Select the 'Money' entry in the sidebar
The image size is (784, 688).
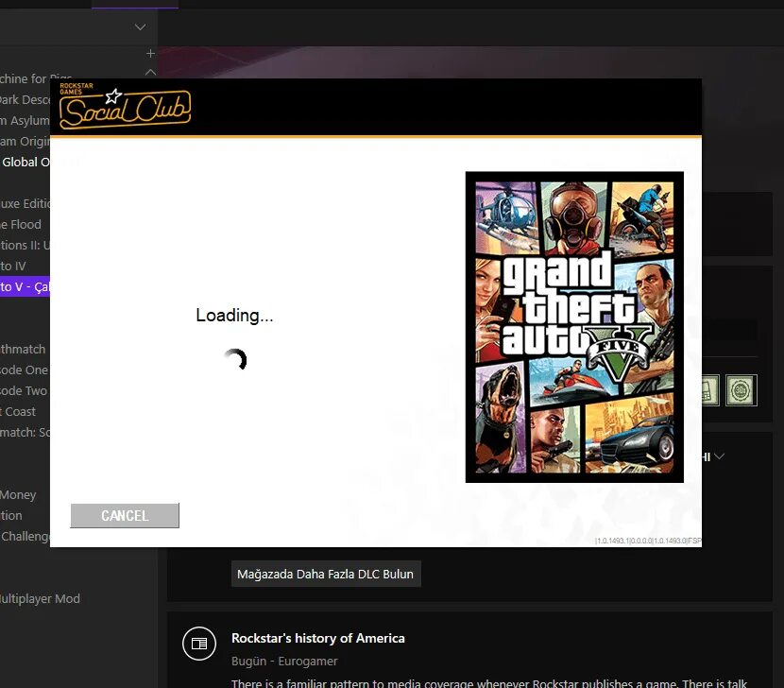click(x=18, y=495)
